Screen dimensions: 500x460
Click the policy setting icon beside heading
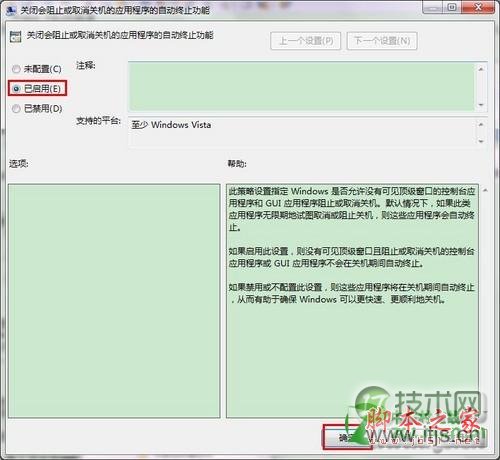pyautogui.click(x=15, y=36)
